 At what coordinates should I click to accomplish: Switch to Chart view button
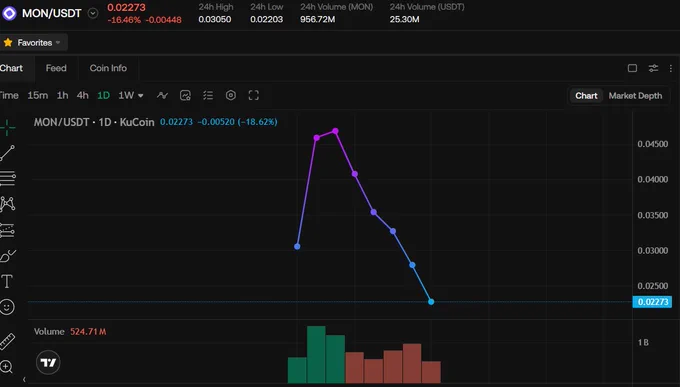(586, 96)
